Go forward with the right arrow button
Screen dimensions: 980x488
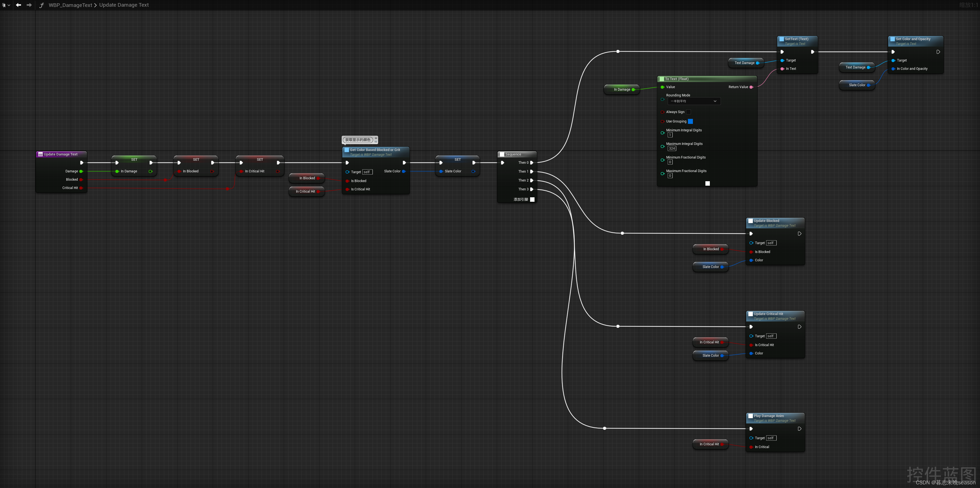point(29,5)
